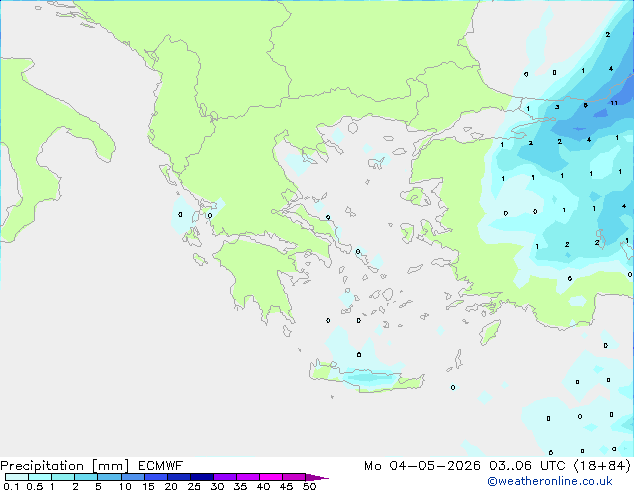Click the legend label "40"
The width and height of the screenshot is (634, 490).
(x=263, y=486)
